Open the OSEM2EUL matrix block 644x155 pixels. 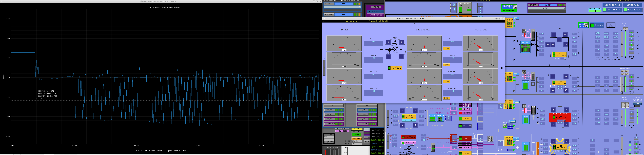(x=432, y=118)
